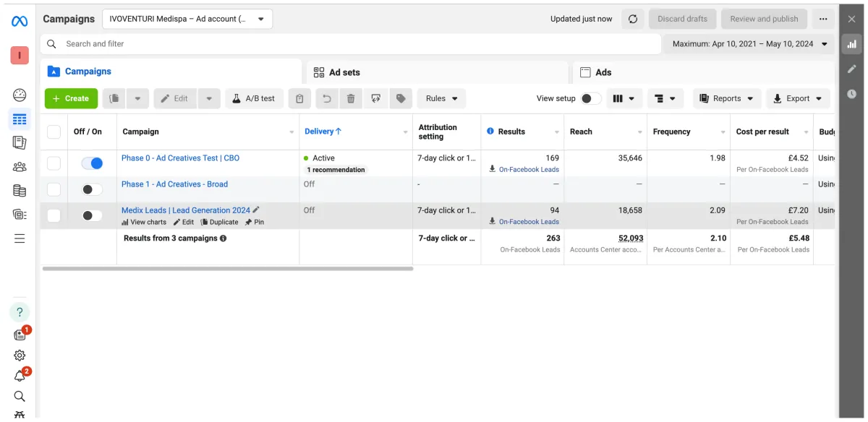Open the Creative hub icon in sidebar
Image resolution: width=868 pixels, height=422 pixels.
[20, 214]
